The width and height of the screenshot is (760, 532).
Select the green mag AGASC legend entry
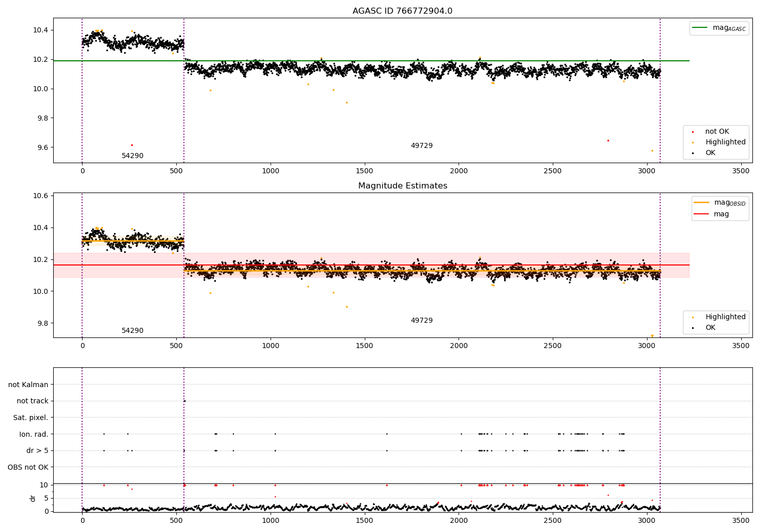click(719, 28)
